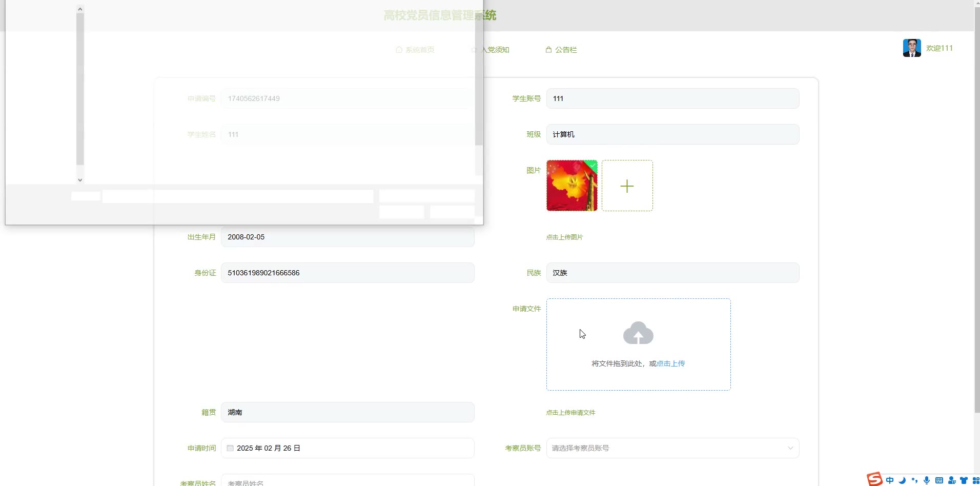The width and height of the screenshot is (980, 486).
Task: Click the 班级 label
Action: [x=534, y=134]
